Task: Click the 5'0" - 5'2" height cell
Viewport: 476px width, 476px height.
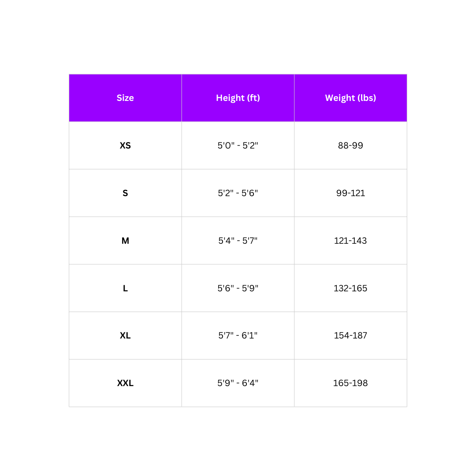Action: (x=238, y=145)
